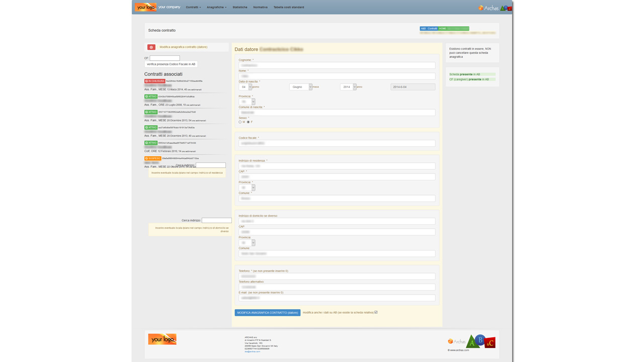Open the Anagrafiche menu

[x=216, y=8]
